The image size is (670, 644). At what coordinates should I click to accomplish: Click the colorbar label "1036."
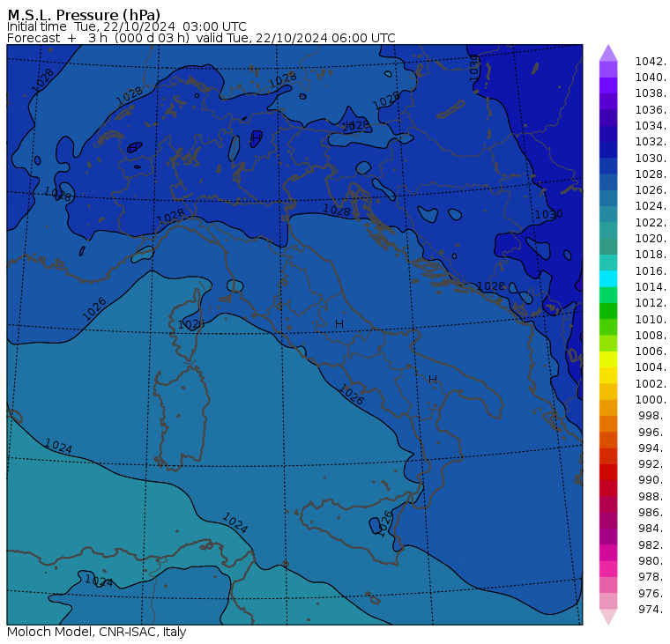(x=651, y=110)
